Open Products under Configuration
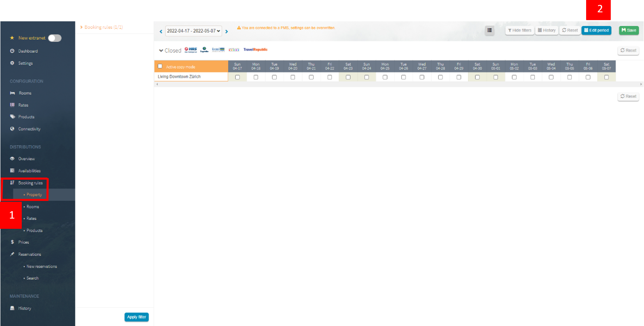644x326 pixels. pos(26,117)
